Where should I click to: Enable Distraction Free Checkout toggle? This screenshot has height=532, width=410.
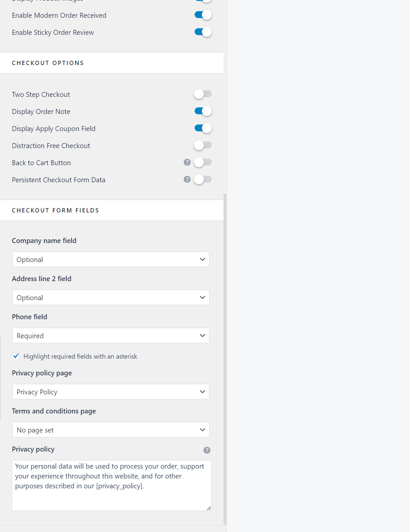point(203,145)
